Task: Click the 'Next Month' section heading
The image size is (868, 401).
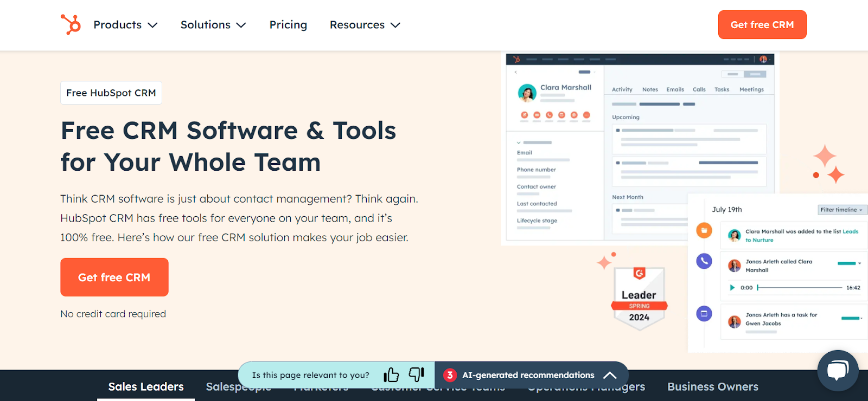Action: tap(628, 197)
